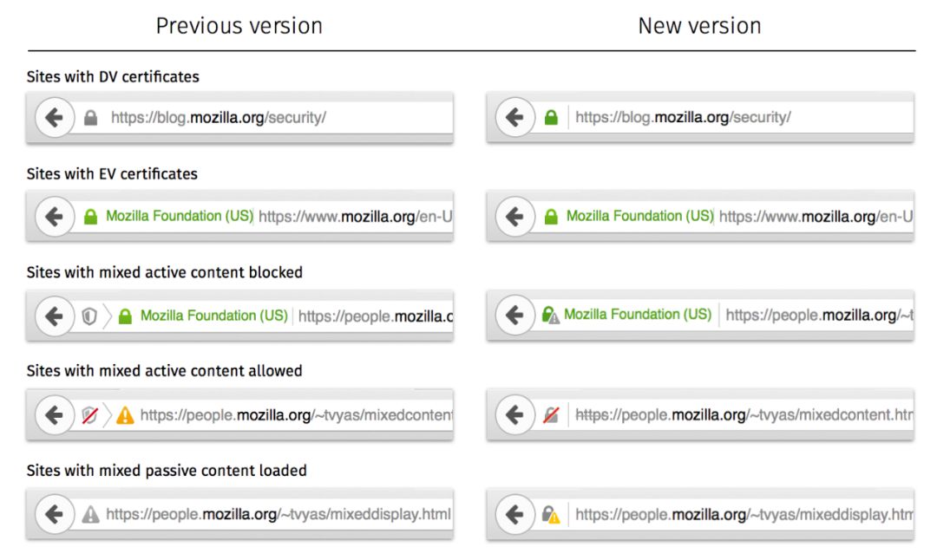Viewport: 937px width, 560px height.
Task: Go back using arrow in New version passive-content bar
Action: (514, 515)
